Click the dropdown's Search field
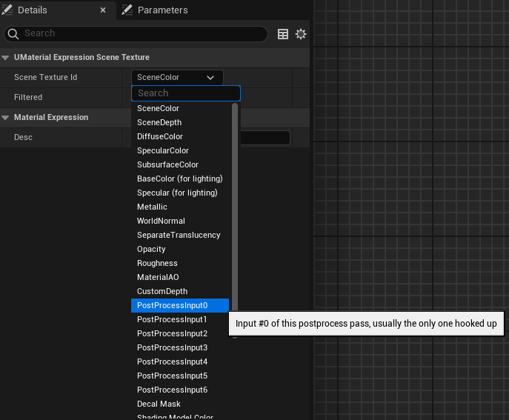This screenshot has width=509, height=420. 185,93
